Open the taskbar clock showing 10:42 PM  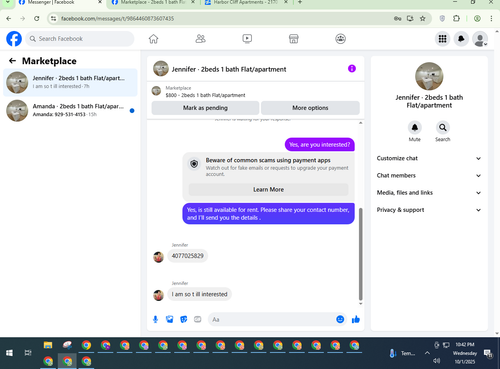click(465, 353)
